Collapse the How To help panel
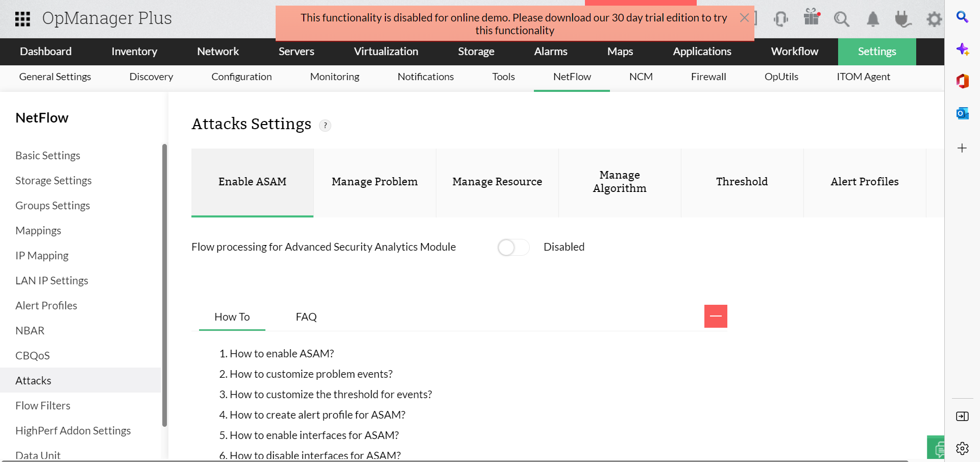Image resolution: width=980 pixels, height=462 pixels. [x=716, y=317]
